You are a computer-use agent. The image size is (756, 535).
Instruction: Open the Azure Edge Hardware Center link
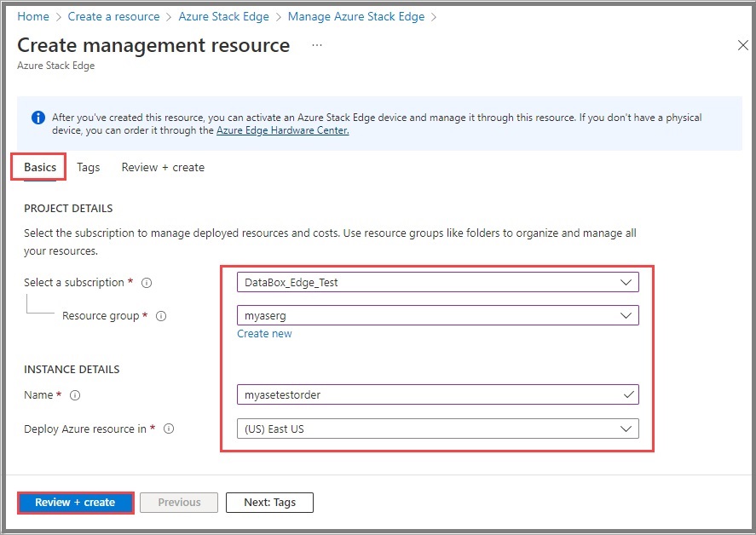282,130
